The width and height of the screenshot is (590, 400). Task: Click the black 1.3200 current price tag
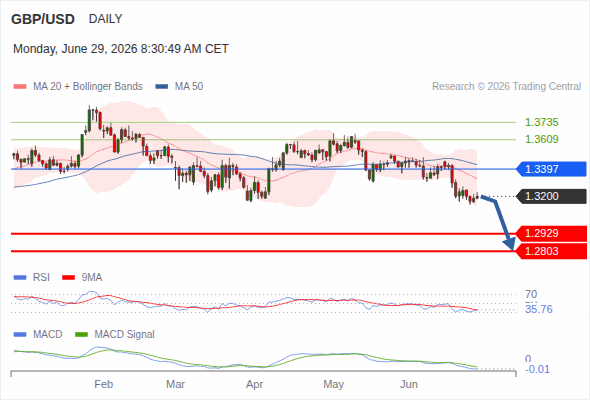pos(551,196)
